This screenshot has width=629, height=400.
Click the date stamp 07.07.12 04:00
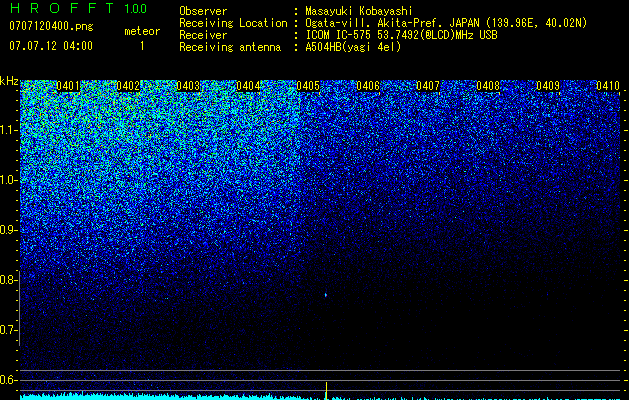click(51, 46)
